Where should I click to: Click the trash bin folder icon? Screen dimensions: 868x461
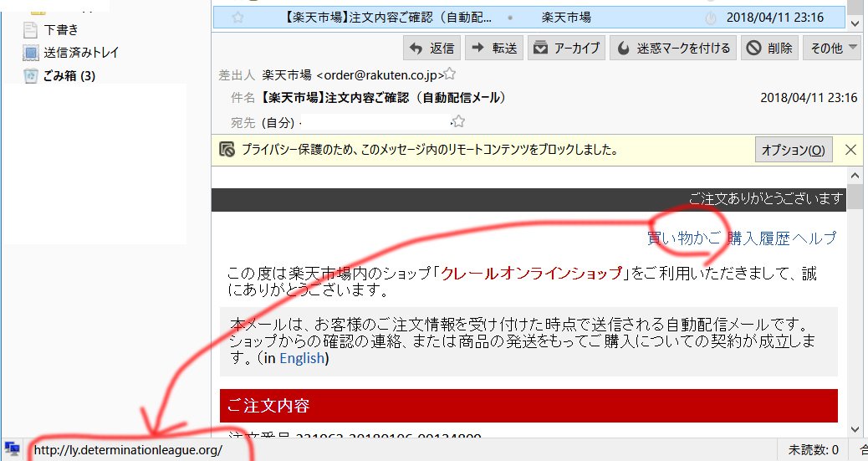31,76
